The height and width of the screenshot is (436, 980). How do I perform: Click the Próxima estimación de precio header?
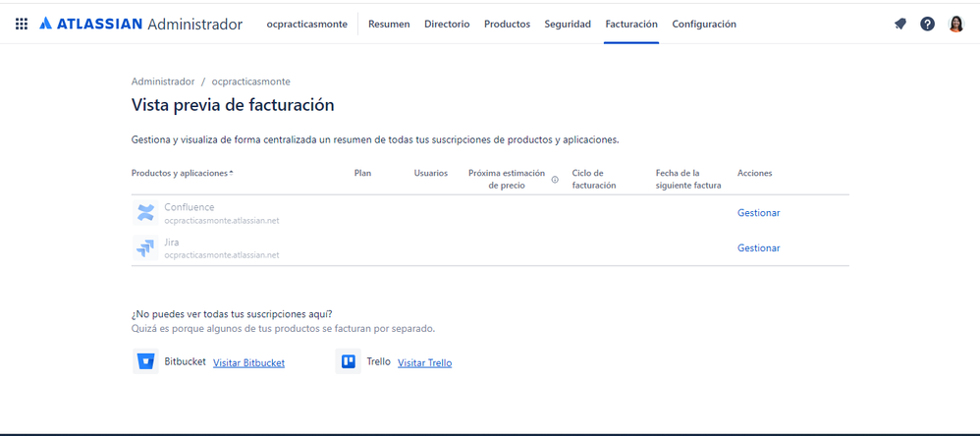tap(507, 180)
